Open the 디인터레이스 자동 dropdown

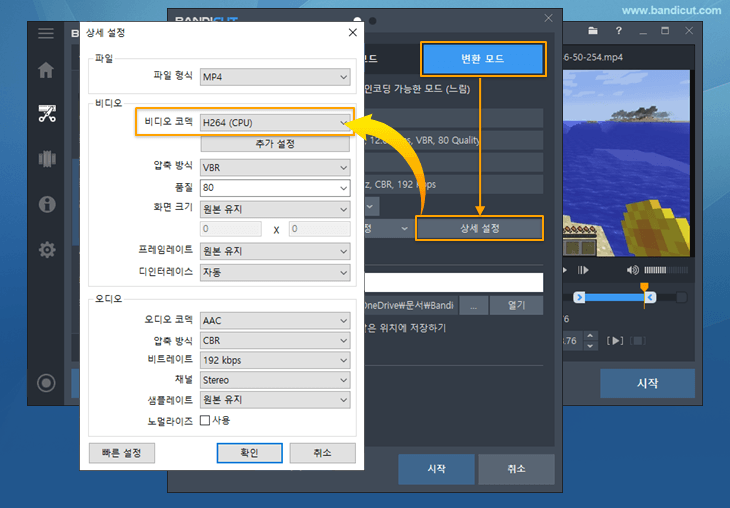(275, 272)
